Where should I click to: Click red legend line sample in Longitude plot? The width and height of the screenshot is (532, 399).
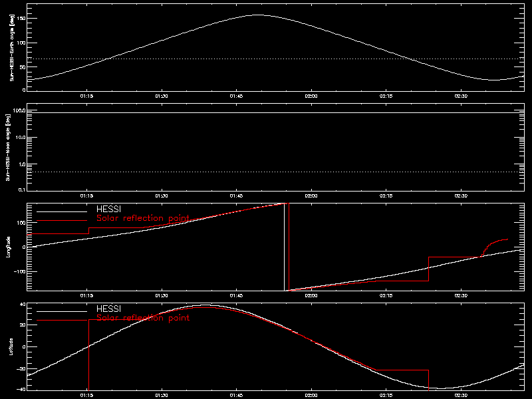tap(62, 221)
